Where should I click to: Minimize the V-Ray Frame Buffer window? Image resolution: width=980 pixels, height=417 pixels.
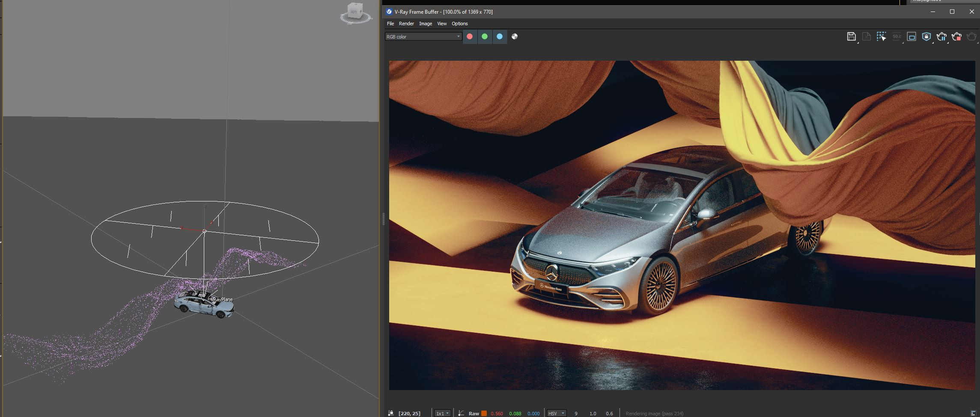tap(932, 12)
